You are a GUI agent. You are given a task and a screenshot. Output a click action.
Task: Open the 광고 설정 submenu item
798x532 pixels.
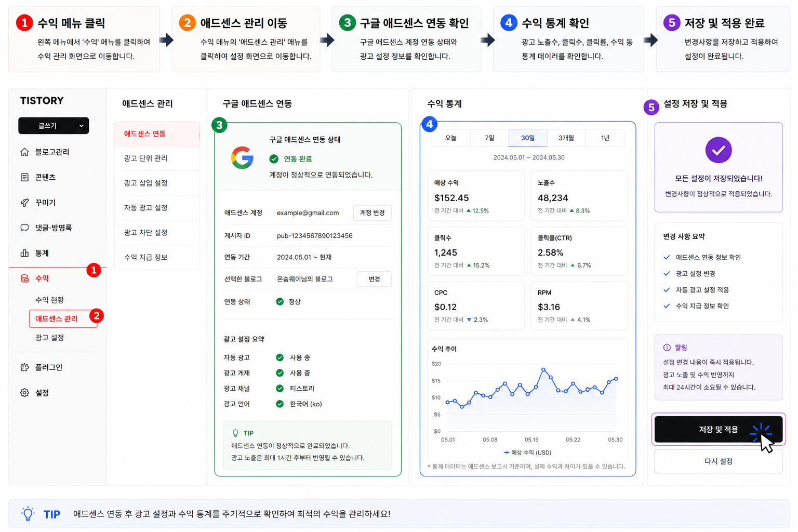point(50,338)
